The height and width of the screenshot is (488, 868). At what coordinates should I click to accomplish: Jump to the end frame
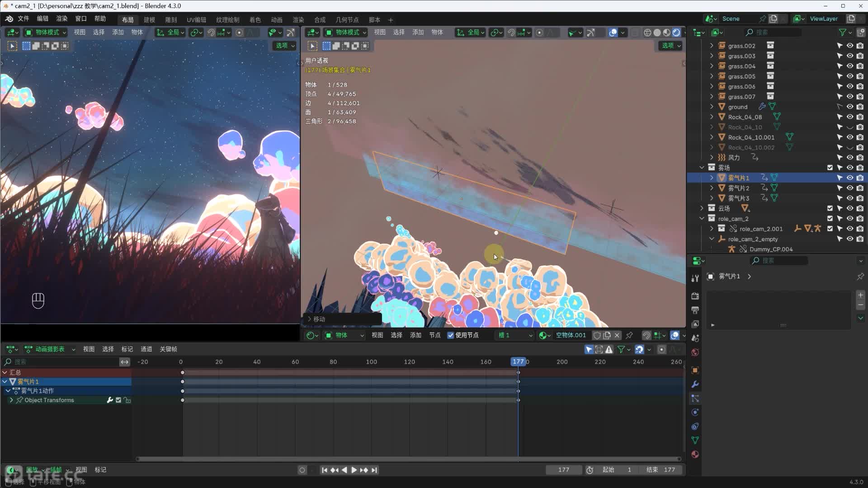pyautogui.click(x=374, y=470)
